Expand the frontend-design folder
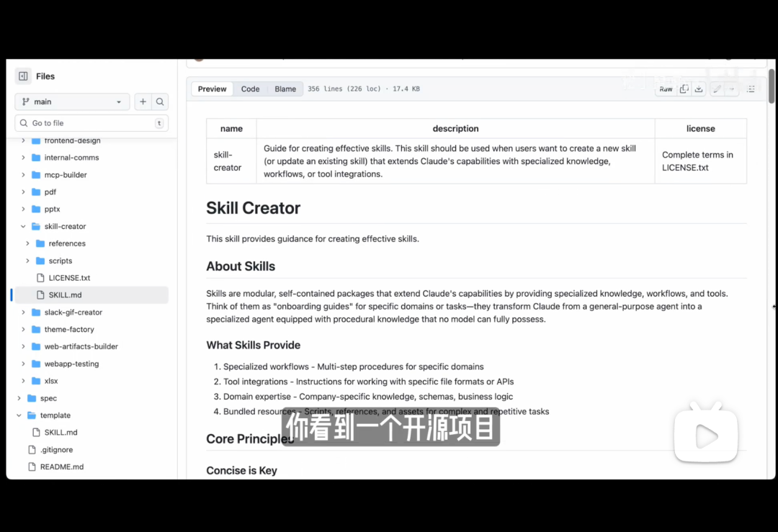The height and width of the screenshot is (532, 778). (23, 140)
